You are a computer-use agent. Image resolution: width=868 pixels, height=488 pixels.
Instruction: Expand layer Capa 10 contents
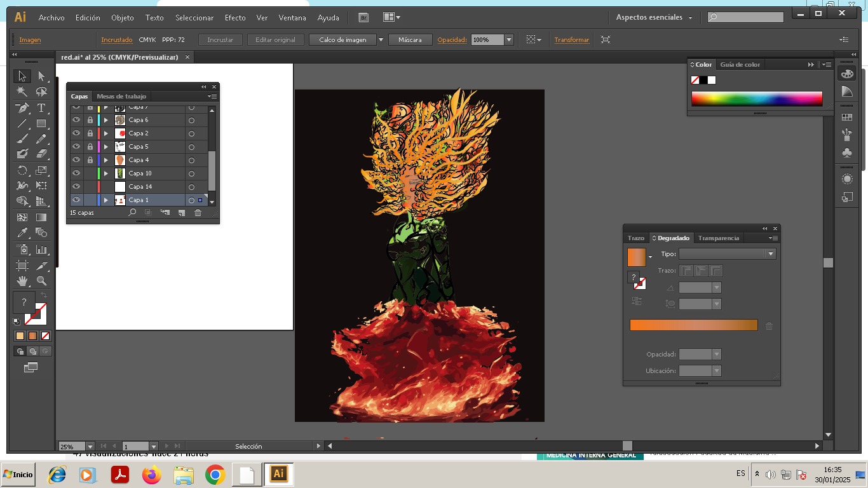point(106,173)
